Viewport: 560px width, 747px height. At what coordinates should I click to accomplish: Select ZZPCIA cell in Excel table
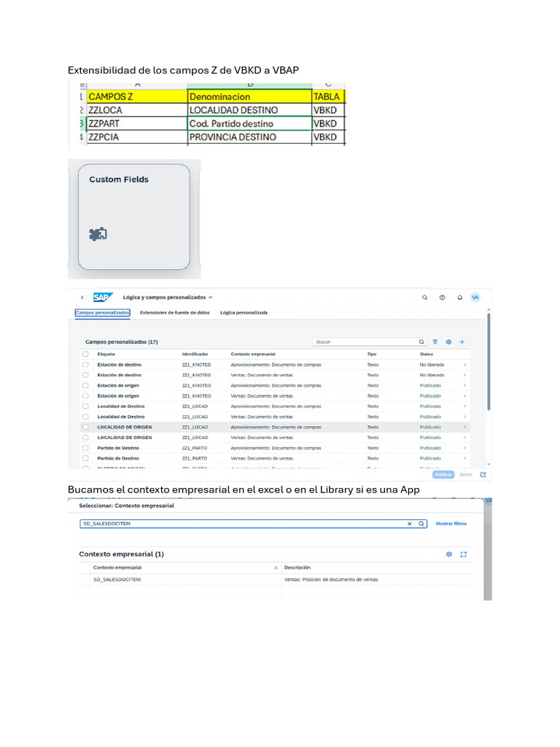(x=137, y=136)
